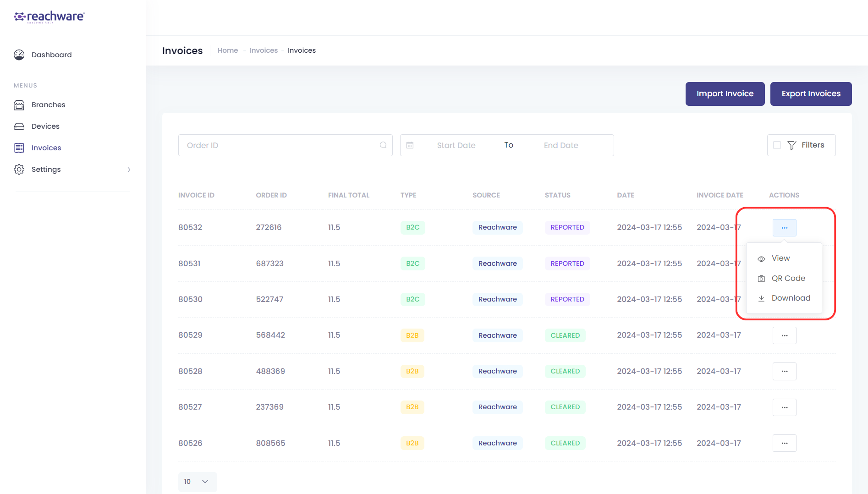868x494 pixels.
Task: Click the ORDER ID column header
Action: (271, 195)
